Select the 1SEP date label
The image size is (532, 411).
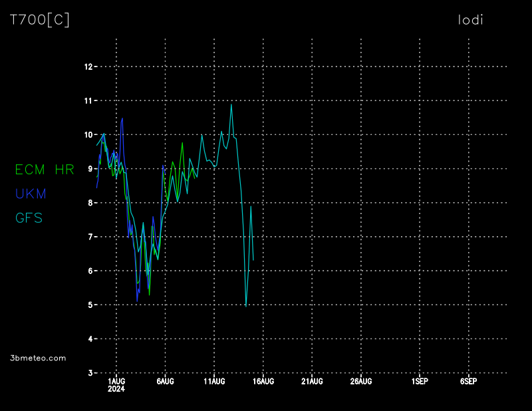(420, 381)
